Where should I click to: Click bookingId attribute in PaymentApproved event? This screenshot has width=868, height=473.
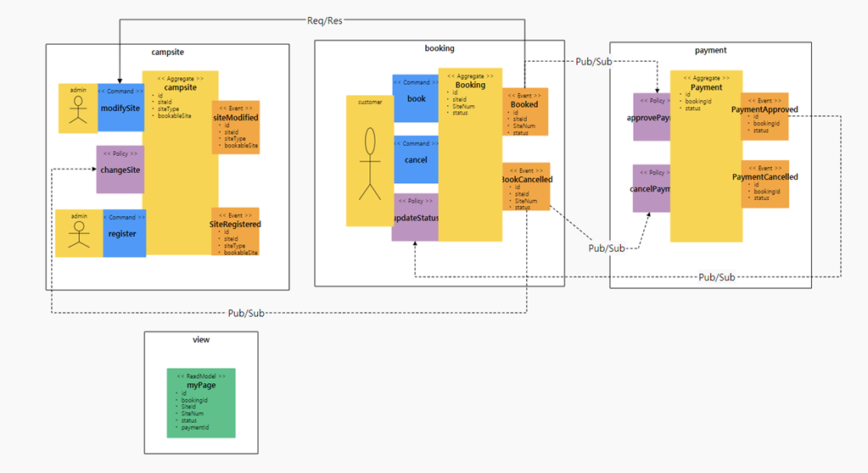(766, 124)
